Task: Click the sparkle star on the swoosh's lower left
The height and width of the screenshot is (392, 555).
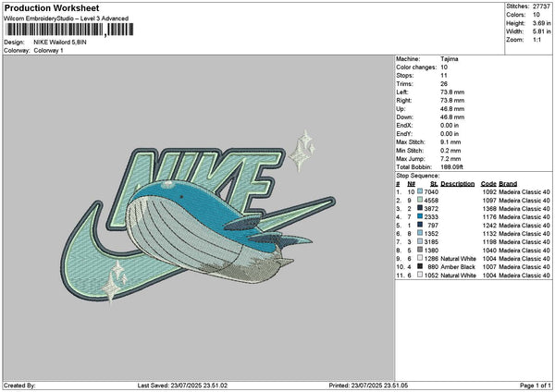Action: click(x=114, y=282)
